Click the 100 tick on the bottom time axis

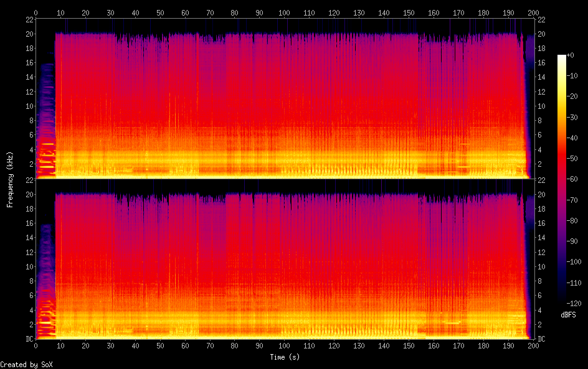[x=284, y=345]
